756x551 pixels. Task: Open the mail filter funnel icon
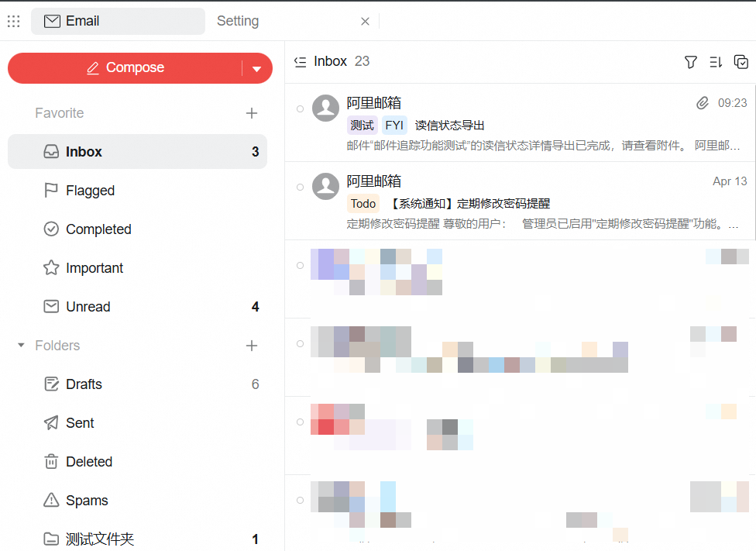(x=690, y=62)
